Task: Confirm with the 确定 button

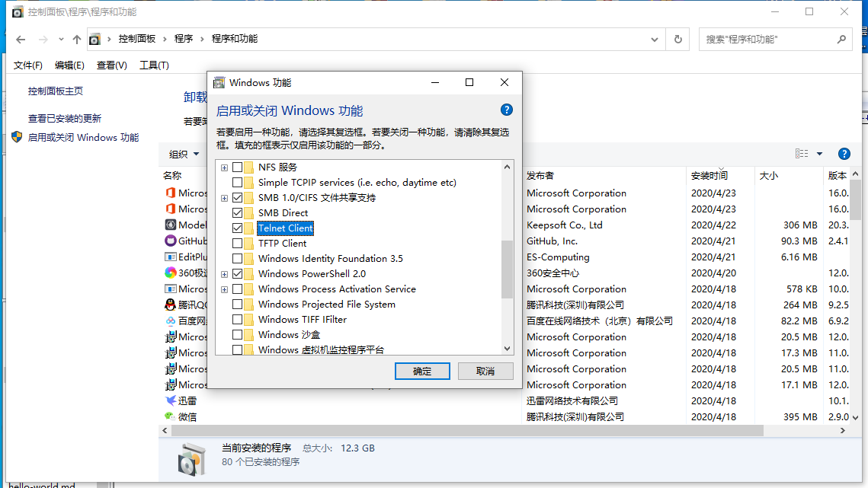Action: pyautogui.click(x=422, y=372)
